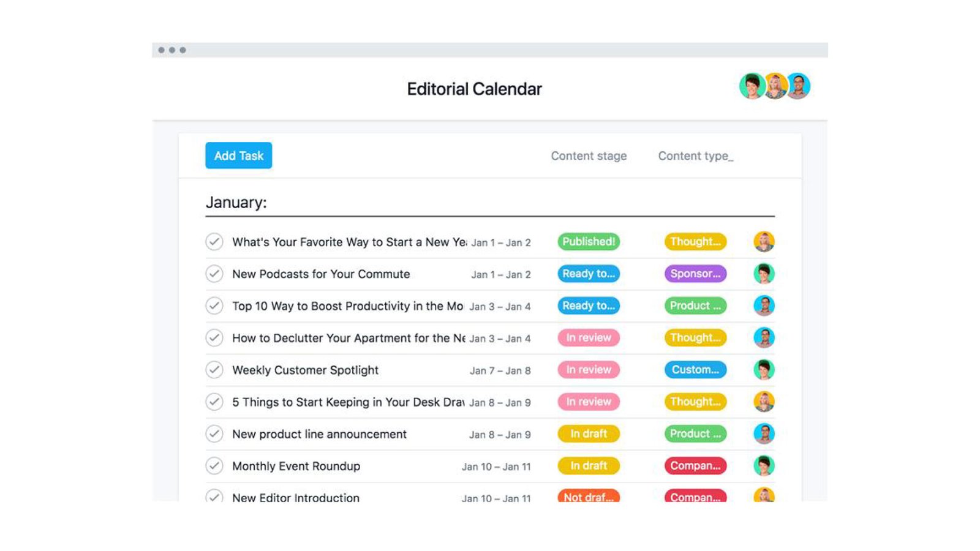Select the avatar on the Monthly Event Roundup row

click(764, 466)
